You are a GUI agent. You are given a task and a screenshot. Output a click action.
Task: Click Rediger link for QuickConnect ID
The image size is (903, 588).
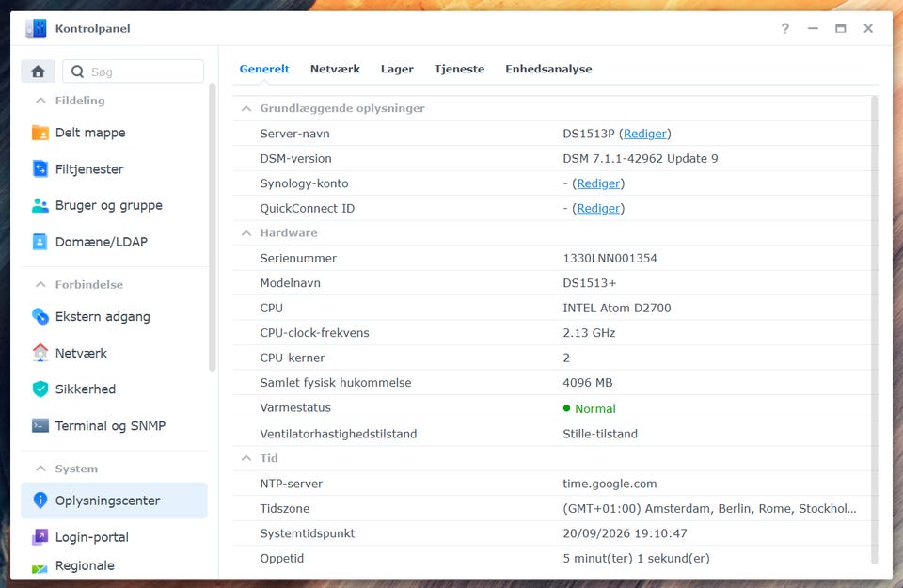[598, 208]
